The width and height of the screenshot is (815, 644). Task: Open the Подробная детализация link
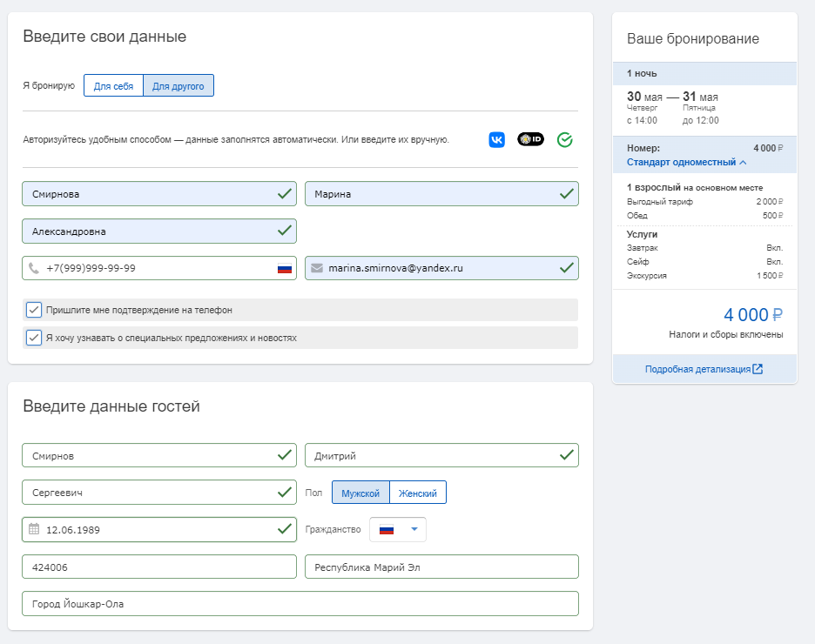(697, 369)
